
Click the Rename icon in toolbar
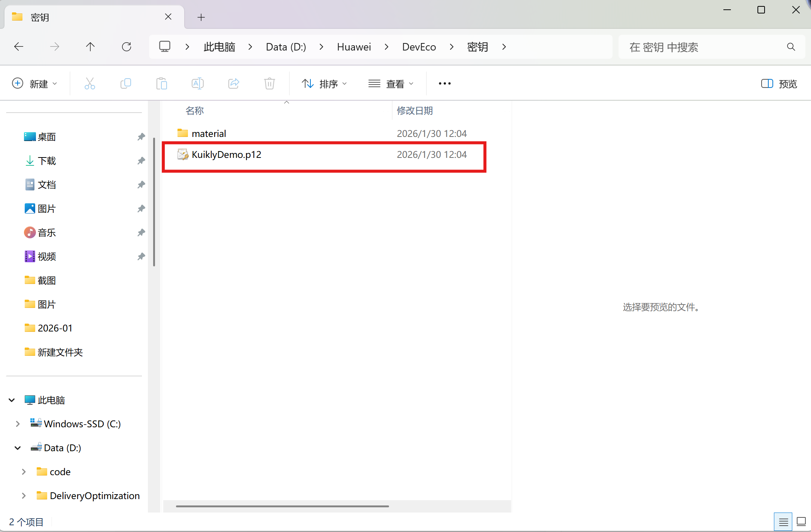pos(197,83)
